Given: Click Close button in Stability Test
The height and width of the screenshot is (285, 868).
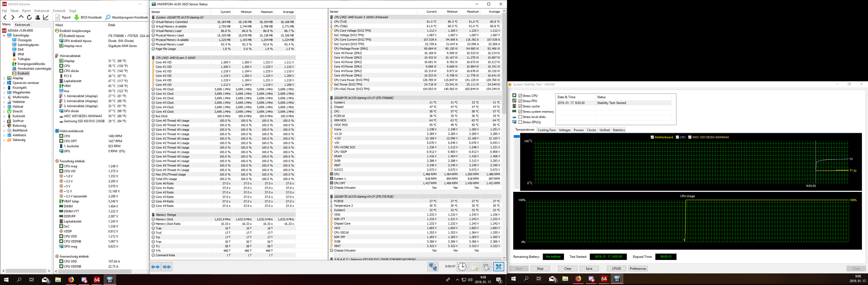Looking at the screenshot, I should tap(856, 269).
